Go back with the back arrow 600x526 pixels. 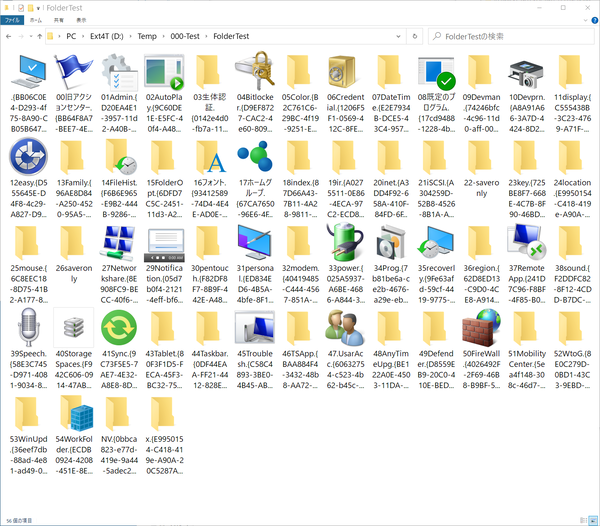(9, 37)
